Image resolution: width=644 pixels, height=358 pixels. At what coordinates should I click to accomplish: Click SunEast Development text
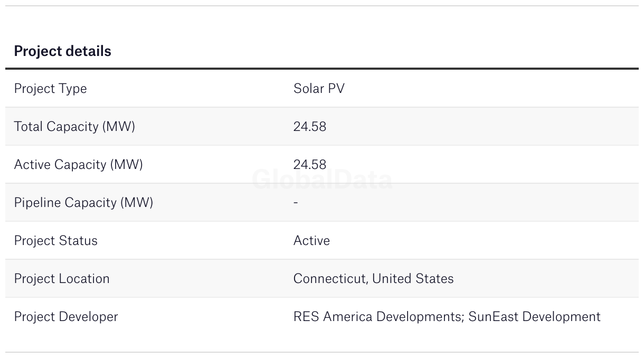click(x=534, y=317)
